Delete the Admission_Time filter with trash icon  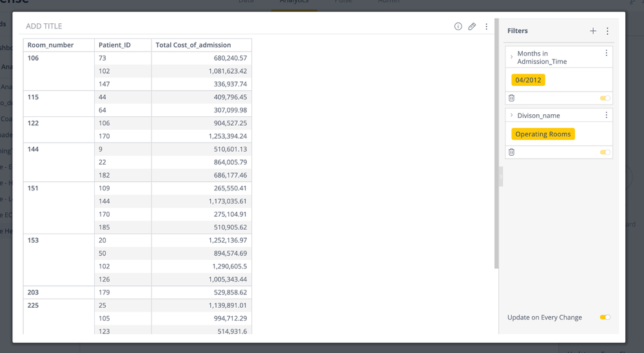click(512, 98)
